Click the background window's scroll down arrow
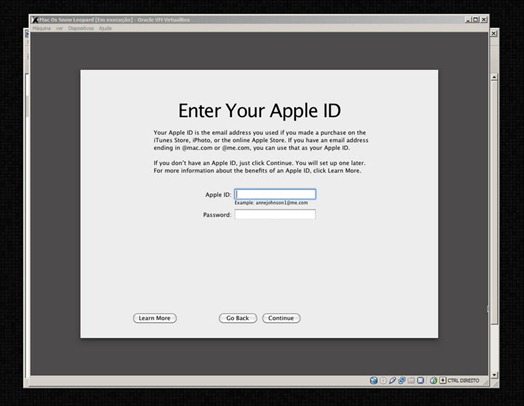 (x=494, y=375)
